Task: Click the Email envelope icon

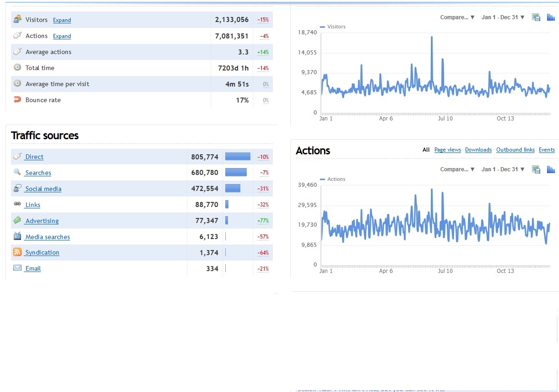Action: (x=17, y=268)
